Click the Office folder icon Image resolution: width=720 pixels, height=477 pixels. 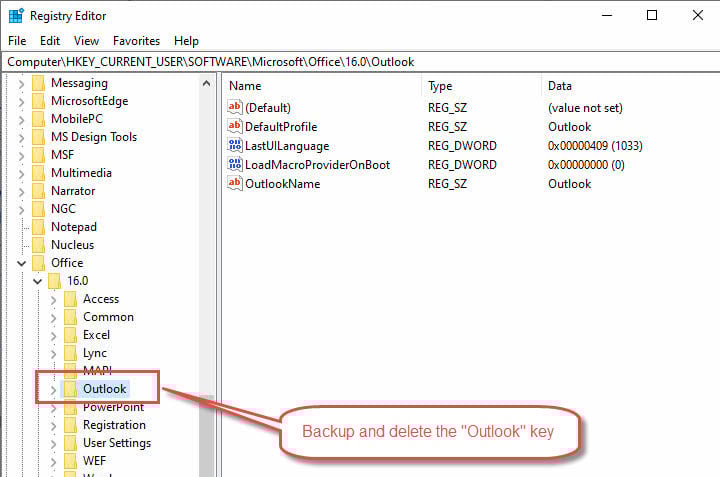tap(39, 263)
